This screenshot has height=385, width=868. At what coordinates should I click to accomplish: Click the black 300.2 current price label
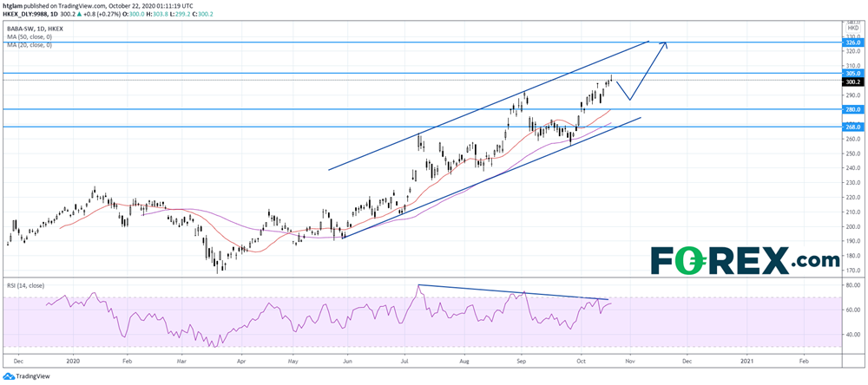(852, 82)
